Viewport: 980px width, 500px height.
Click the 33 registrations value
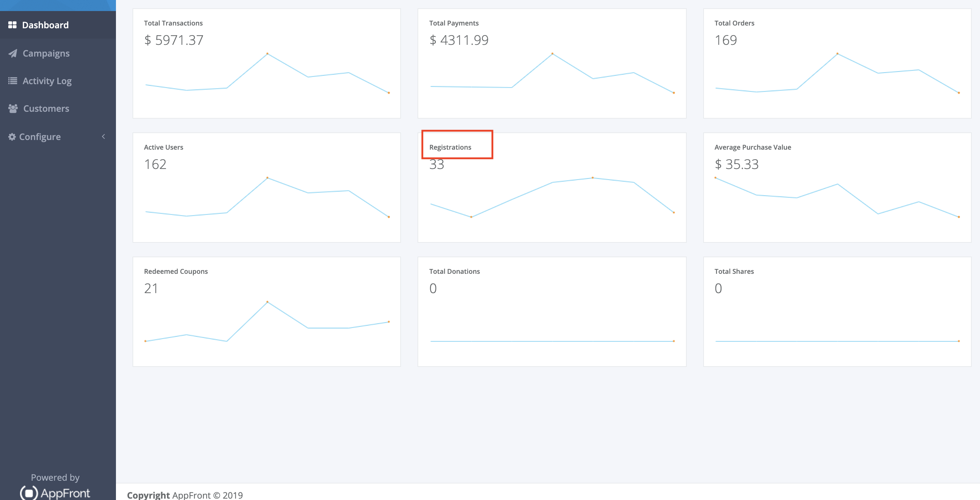pyautogui.click(x=437, y=164)
